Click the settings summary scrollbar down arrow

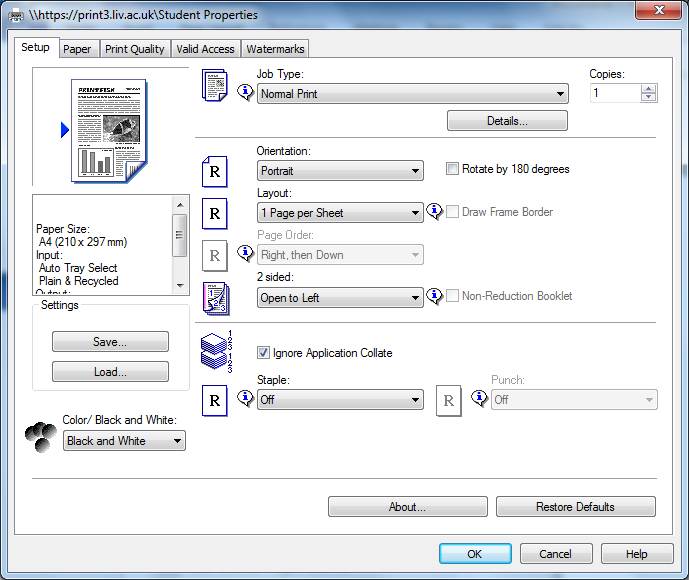(x=180, y=286)
